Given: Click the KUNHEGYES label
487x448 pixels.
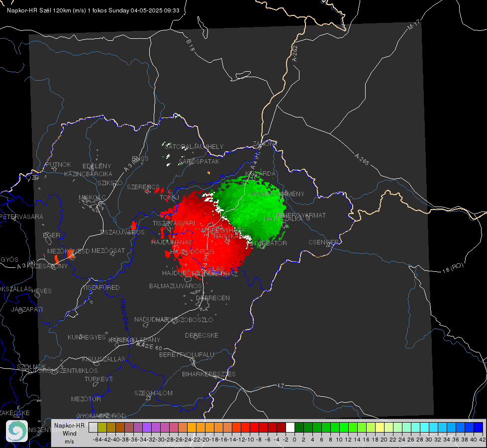Looking at the screenshot, I should (x=87, y=337).
